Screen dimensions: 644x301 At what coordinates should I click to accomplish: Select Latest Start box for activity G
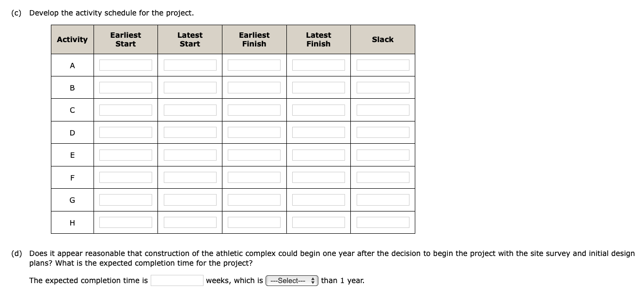click(x=190, y=199)
